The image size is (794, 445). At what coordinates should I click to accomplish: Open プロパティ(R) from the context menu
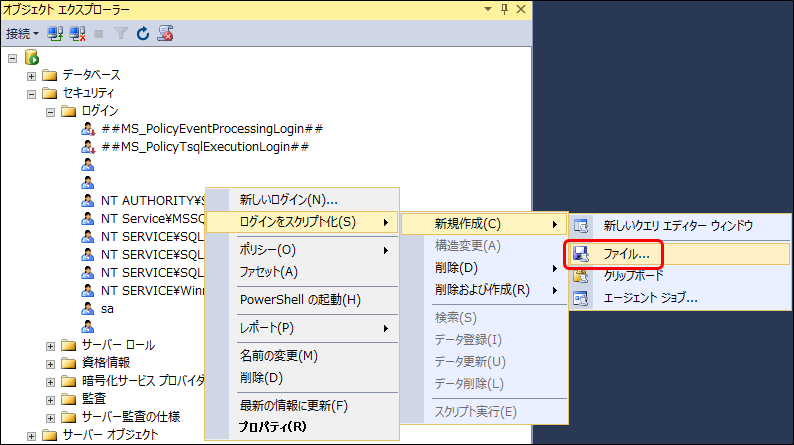click(273, 426)
